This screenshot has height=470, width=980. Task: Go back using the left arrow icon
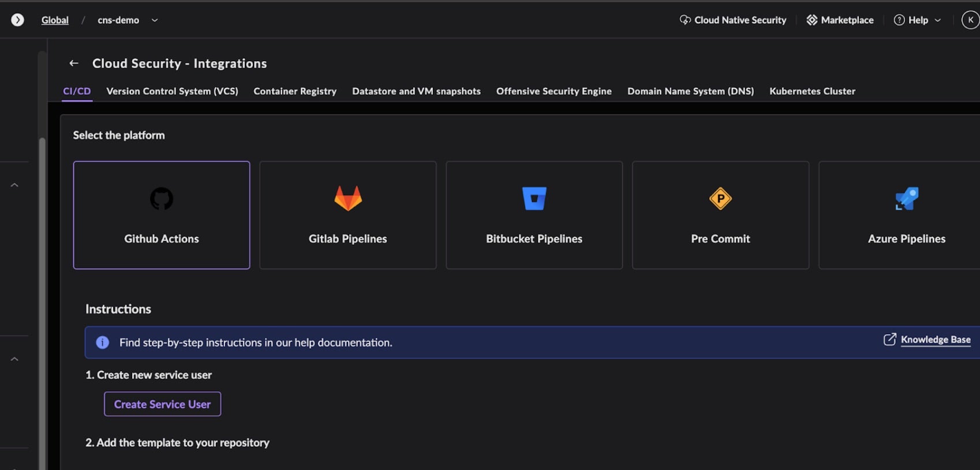(x=74, y=64)
